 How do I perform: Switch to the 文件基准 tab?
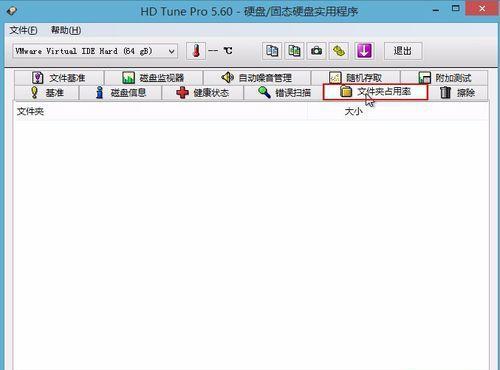point(59,78)
